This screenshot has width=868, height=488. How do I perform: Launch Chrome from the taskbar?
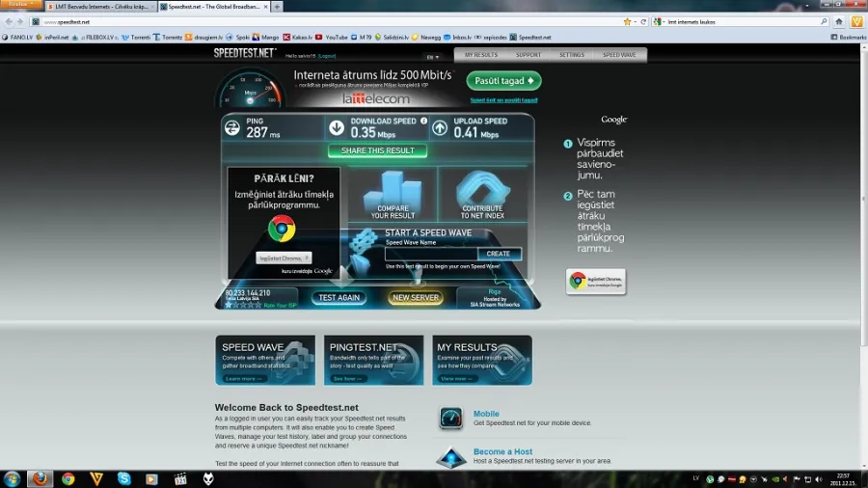point(68,478)
